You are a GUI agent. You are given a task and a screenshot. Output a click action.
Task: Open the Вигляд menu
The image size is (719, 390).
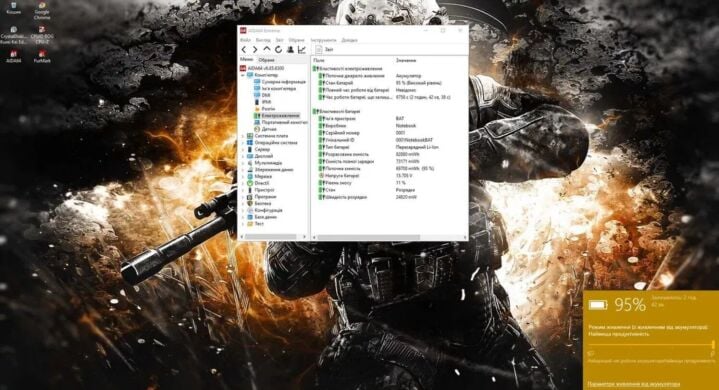(x=263, y=40)
